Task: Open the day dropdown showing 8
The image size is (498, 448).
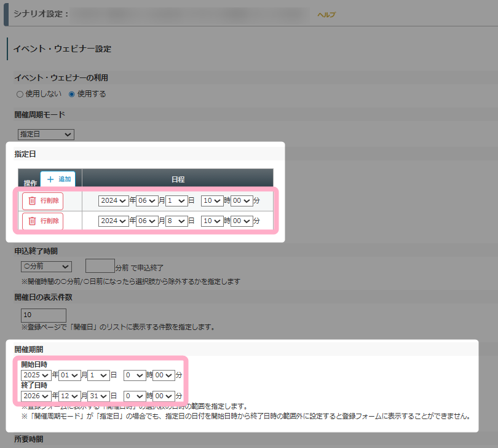Action: (x=176, y=221)
